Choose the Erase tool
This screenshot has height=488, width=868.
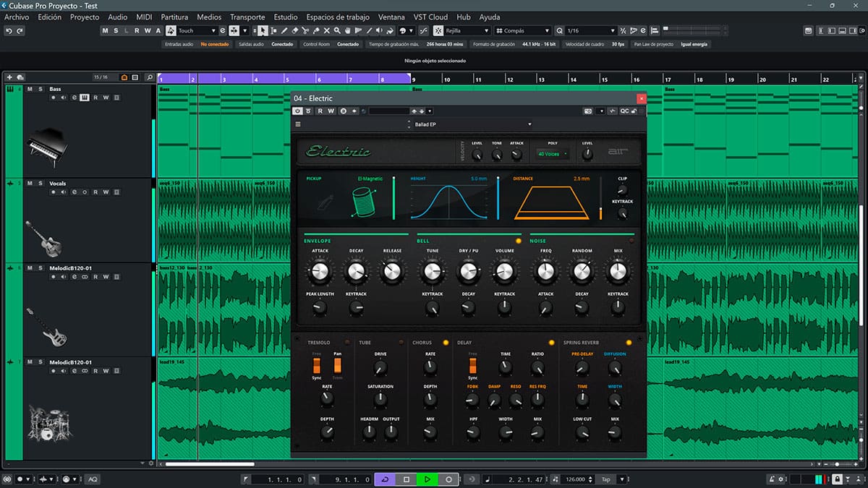pos(295,31)
